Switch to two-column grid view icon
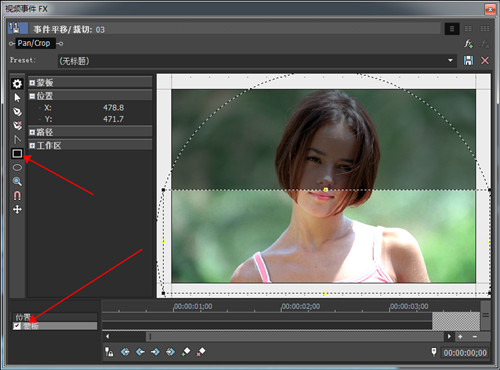This screenshot has height=370, width=500. click(468, 29)
